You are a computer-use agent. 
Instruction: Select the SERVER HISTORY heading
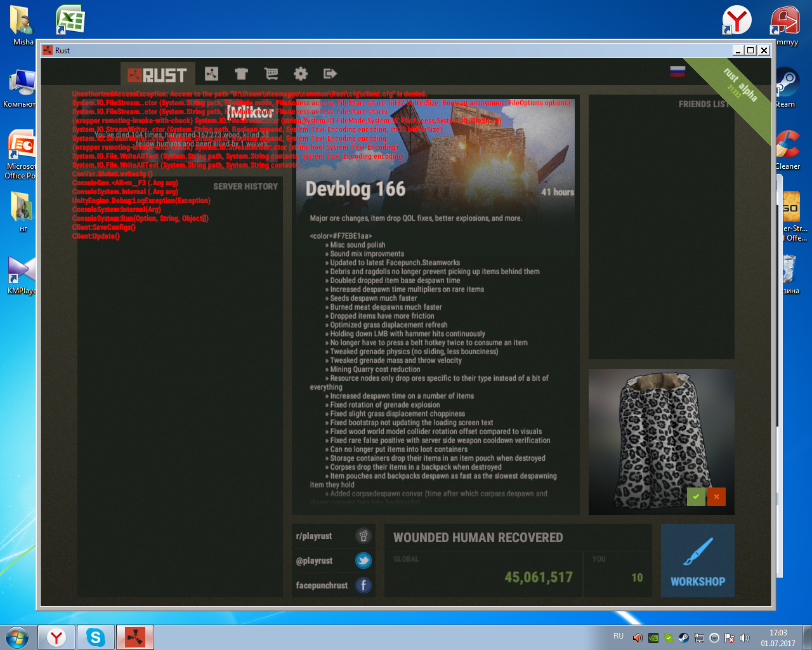click(x=246, y=187)
